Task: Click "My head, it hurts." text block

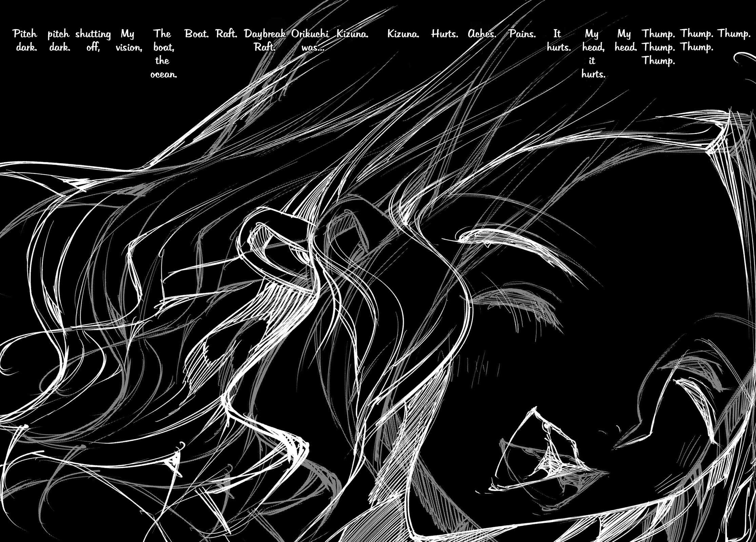Action: pos(593,54)
